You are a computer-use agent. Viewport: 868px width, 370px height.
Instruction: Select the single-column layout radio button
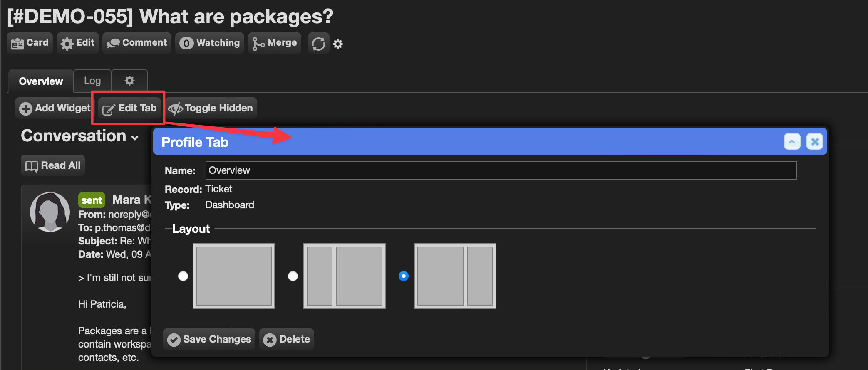coord(183,276)
